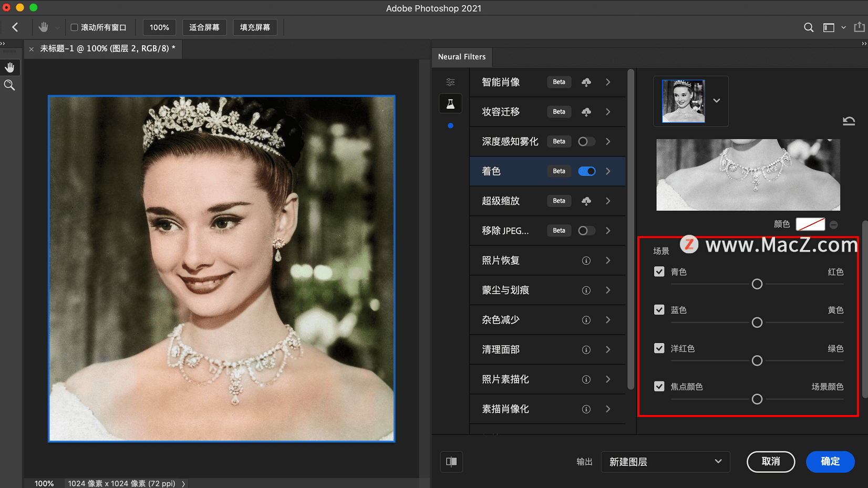The image size is (868, 488).
Task: Click info icon for 照片素描化
Action: [x=586, y=379]
